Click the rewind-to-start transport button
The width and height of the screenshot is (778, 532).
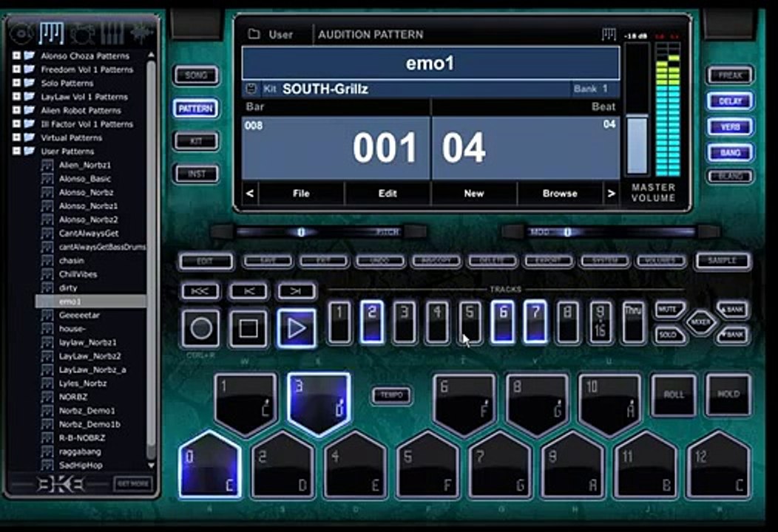pos(200,291)
